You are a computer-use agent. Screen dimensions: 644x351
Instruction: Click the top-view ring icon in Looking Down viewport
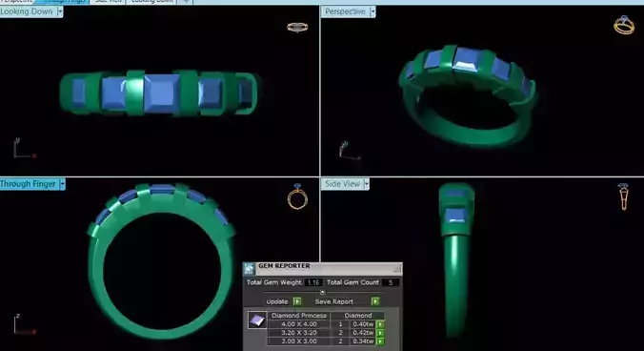point(297,27)
